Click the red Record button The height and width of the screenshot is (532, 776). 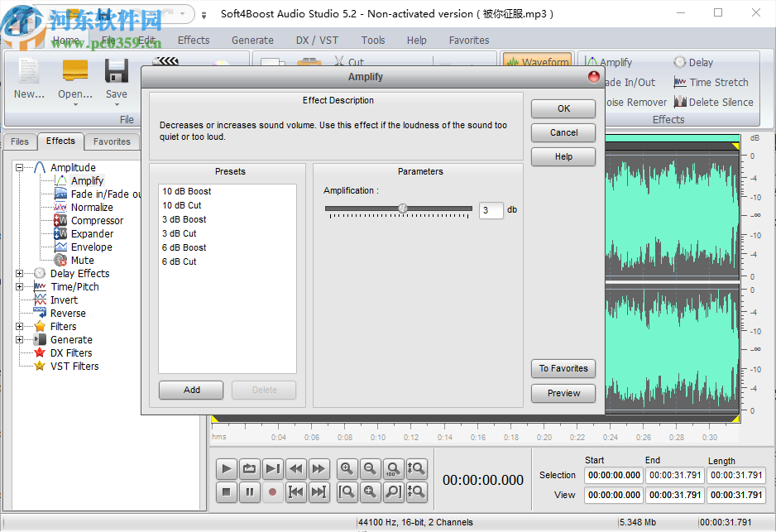[x=272, y=491]
